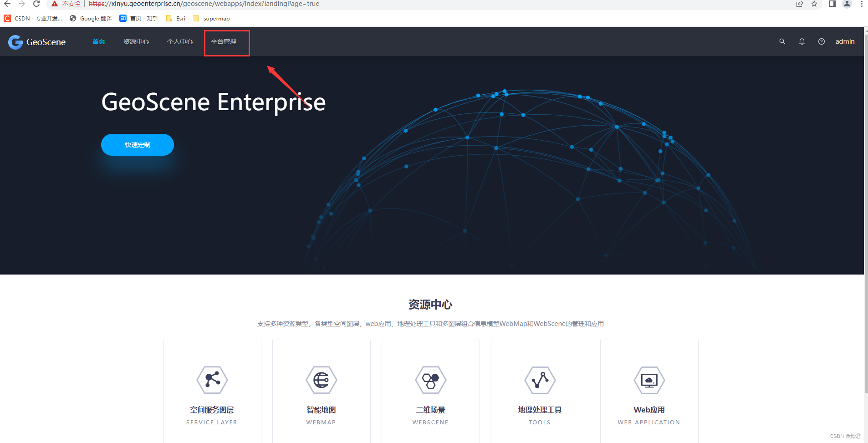Screen dimensions: 868x443
Task: Open the 首页 - 知乎 bookmark
Action: click(138, 18)
